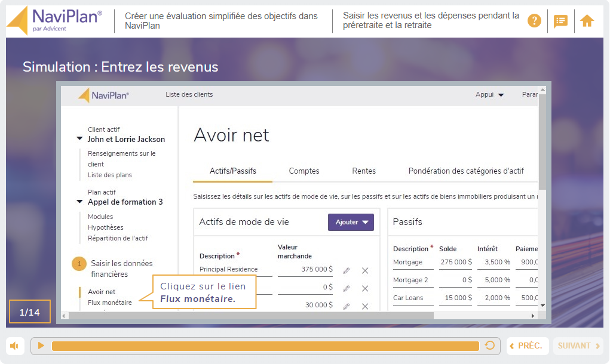This screenshot has width=610, height=364.
Task: Mute the audio speaker icon
Action: [15, 346]
